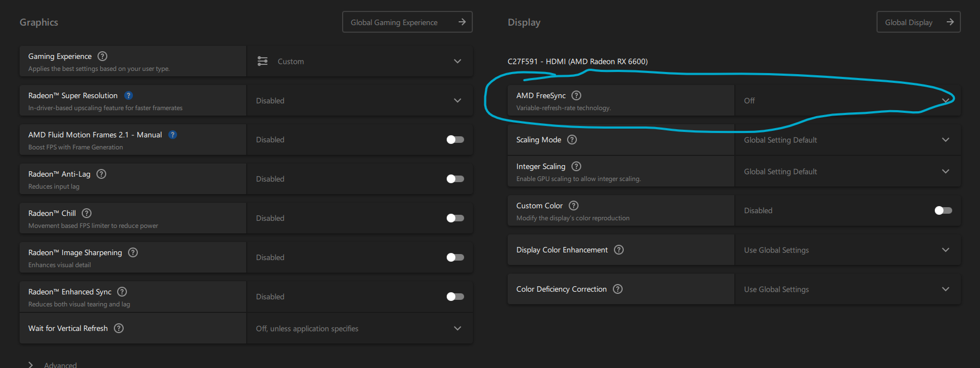This screenshot has width=980, height=368.
Task: Click the Radeon Anti-Lag help icon
Action: (101, 174)
